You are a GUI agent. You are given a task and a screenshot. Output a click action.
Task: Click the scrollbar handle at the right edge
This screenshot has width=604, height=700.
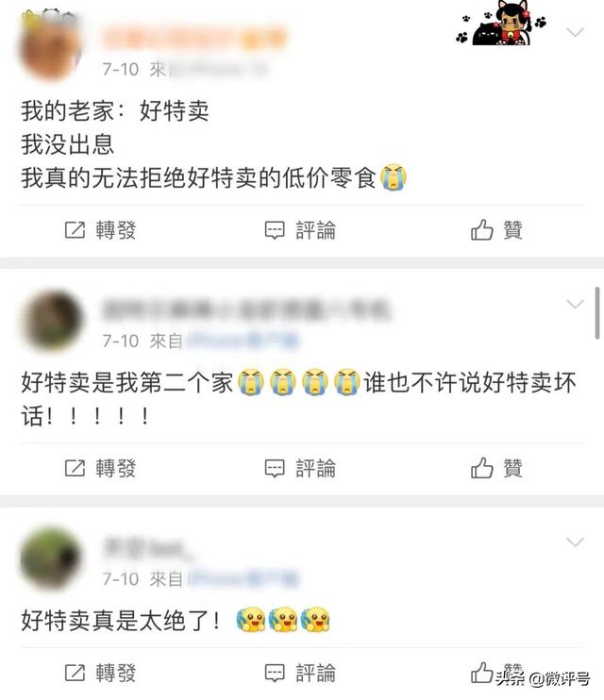[x=597, y=313]
